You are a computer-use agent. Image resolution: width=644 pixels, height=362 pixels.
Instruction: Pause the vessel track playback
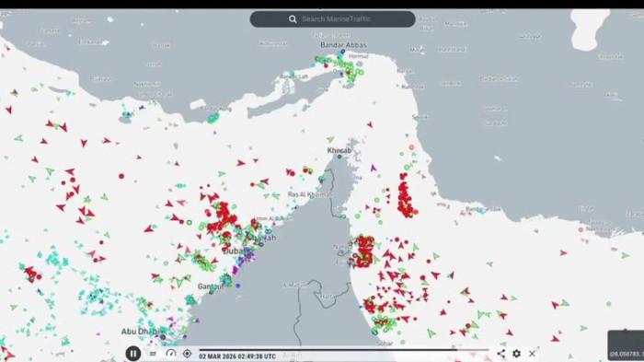click(133, 354)
